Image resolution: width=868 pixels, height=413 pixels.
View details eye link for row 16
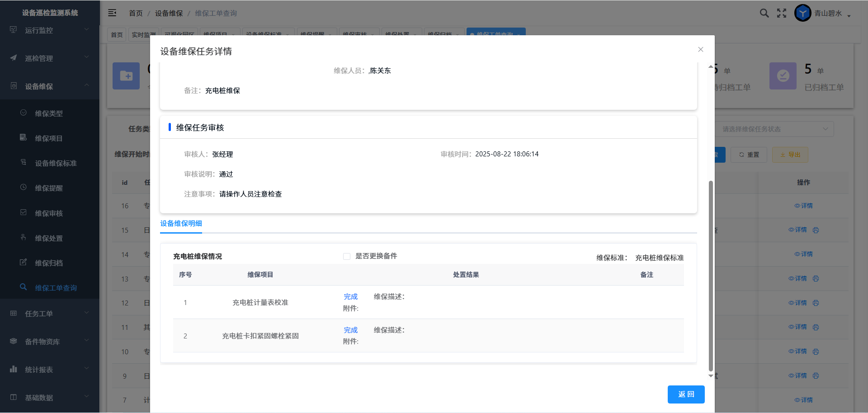tap(803, 206)
